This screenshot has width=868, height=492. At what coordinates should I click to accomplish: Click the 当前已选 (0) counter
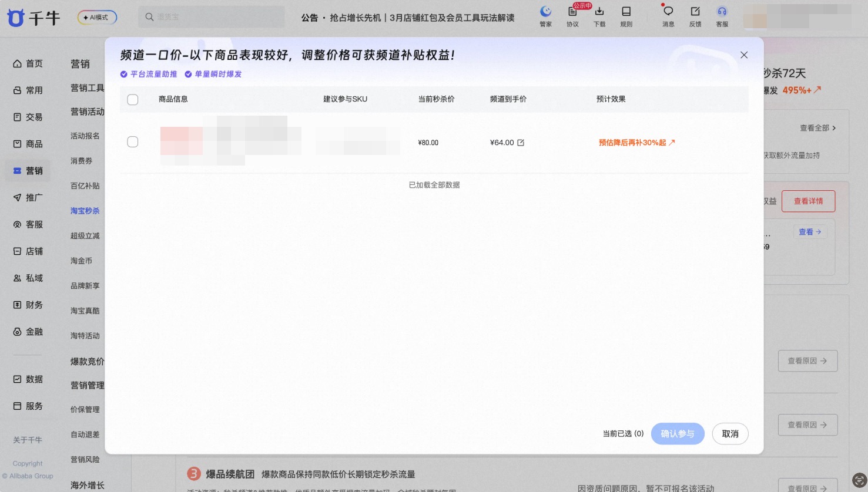coord(623,434)
